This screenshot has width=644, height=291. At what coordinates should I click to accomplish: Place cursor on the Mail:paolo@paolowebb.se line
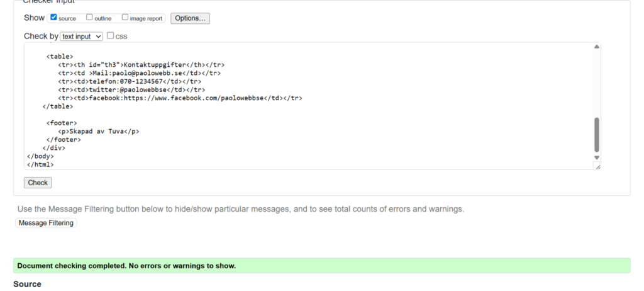(x=139, y=73)
